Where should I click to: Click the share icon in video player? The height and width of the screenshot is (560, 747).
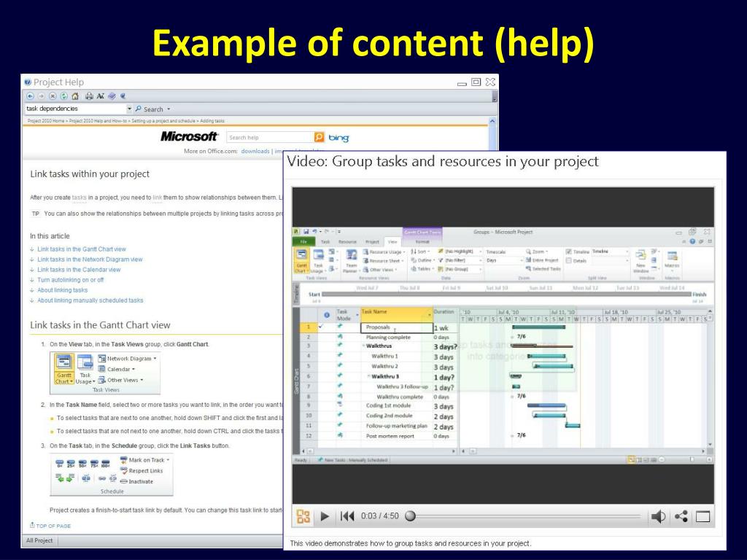681,516
